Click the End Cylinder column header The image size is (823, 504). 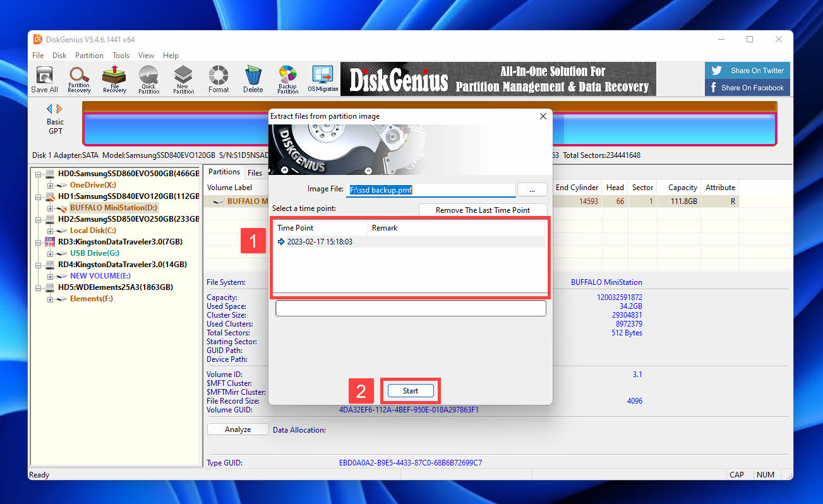577,188
